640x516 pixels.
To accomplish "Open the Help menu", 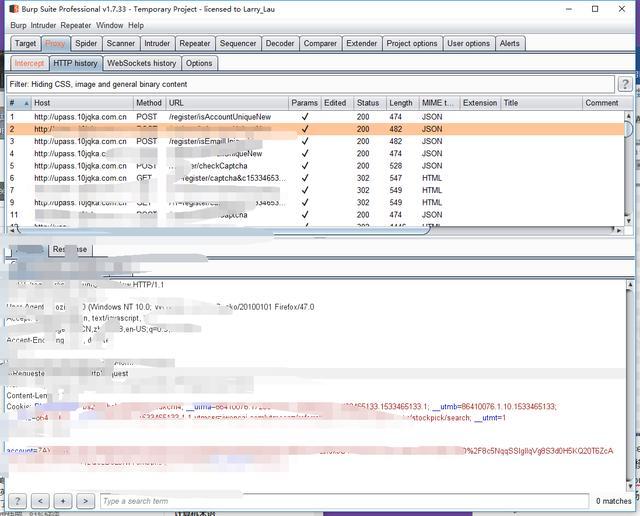I will point(136,25).
